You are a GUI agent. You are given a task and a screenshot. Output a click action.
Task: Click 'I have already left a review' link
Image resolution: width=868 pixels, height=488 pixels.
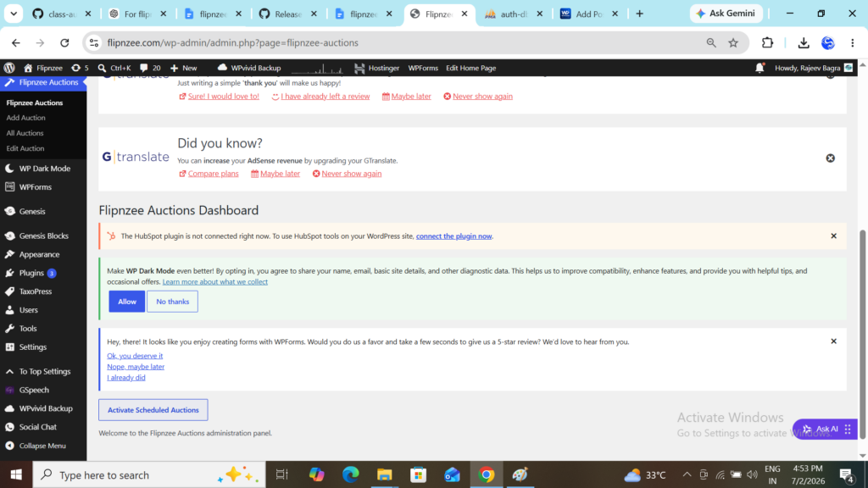point(325,97)
